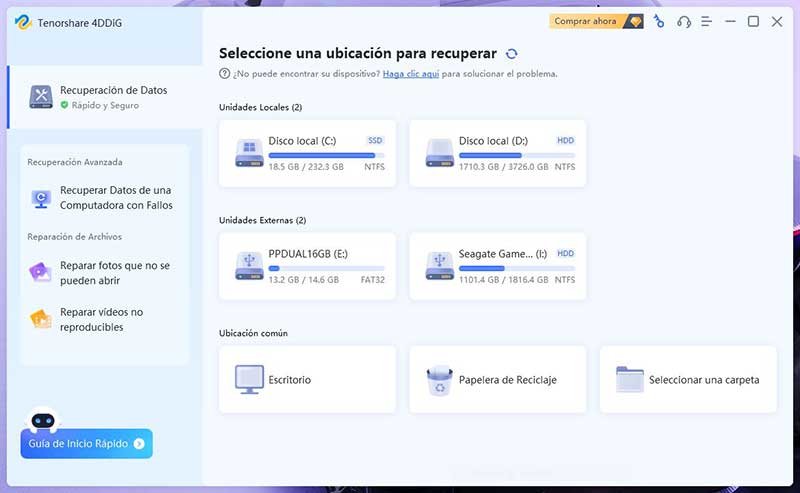Maximize the 4DDiG window
The height and width of the screenshot is (493, 800).
pyautogui.click(x=753, y=21)
